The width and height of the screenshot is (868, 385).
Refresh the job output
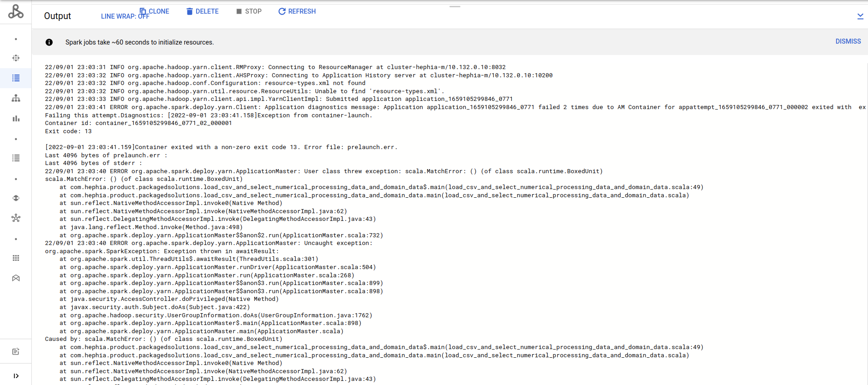(297, 11)
